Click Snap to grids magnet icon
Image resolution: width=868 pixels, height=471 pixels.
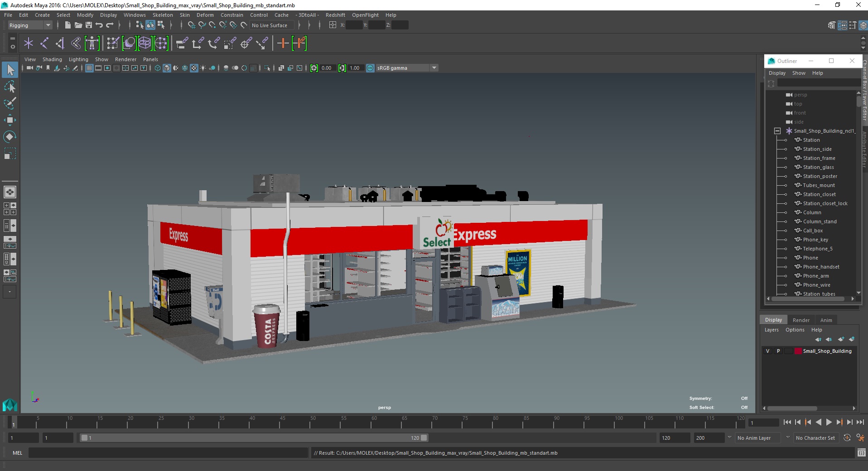(x=192, y=25)
